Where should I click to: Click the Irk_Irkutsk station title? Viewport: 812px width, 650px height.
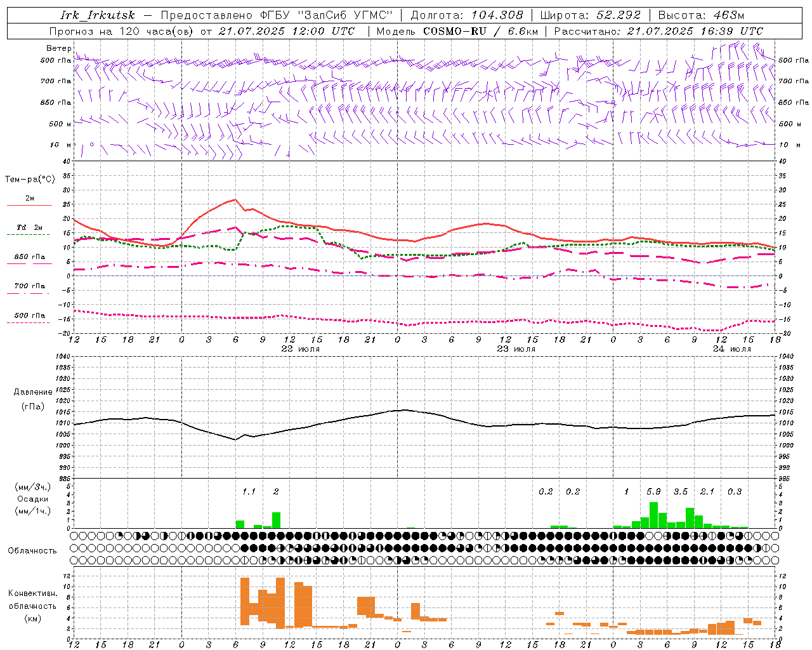click(x=97, y=15)
